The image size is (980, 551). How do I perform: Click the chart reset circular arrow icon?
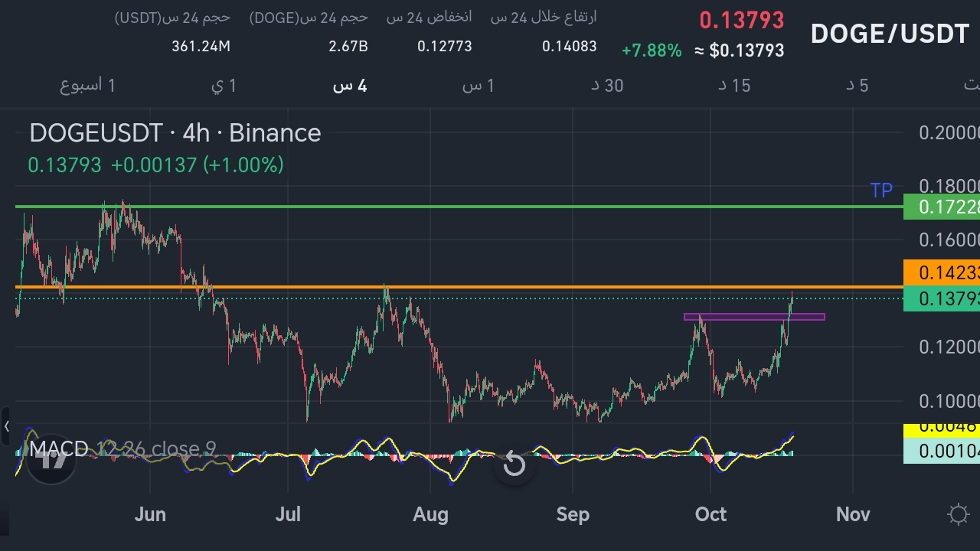tap(514, 464)
